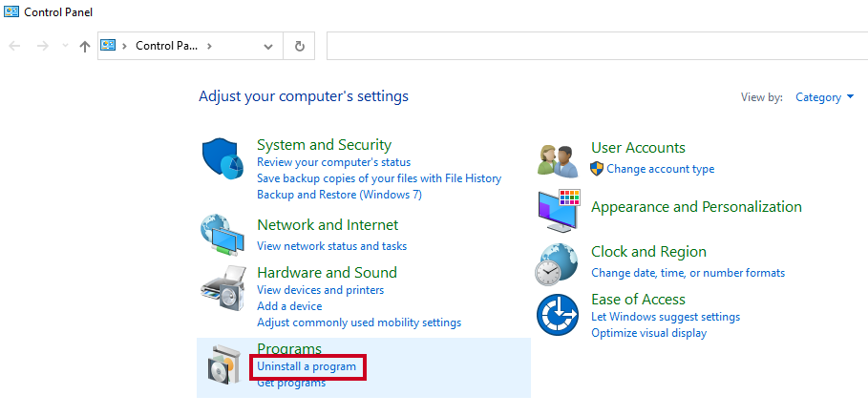Viewport: 868px width, 416px height.
Task: Click the Add a device link
Action: [x=289, y=306]
